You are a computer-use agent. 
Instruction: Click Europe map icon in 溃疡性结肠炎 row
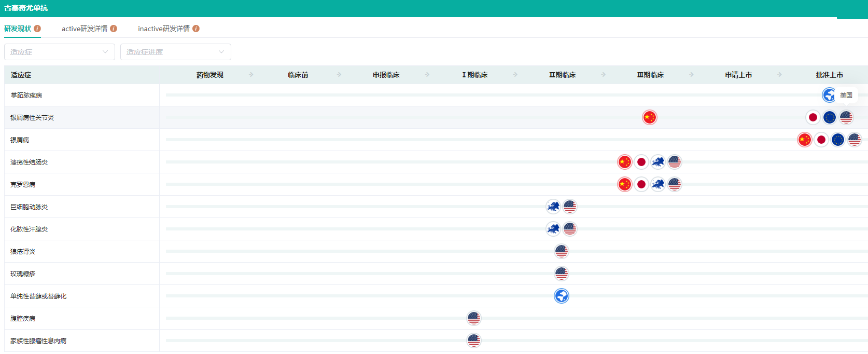[x=657, y=162]
